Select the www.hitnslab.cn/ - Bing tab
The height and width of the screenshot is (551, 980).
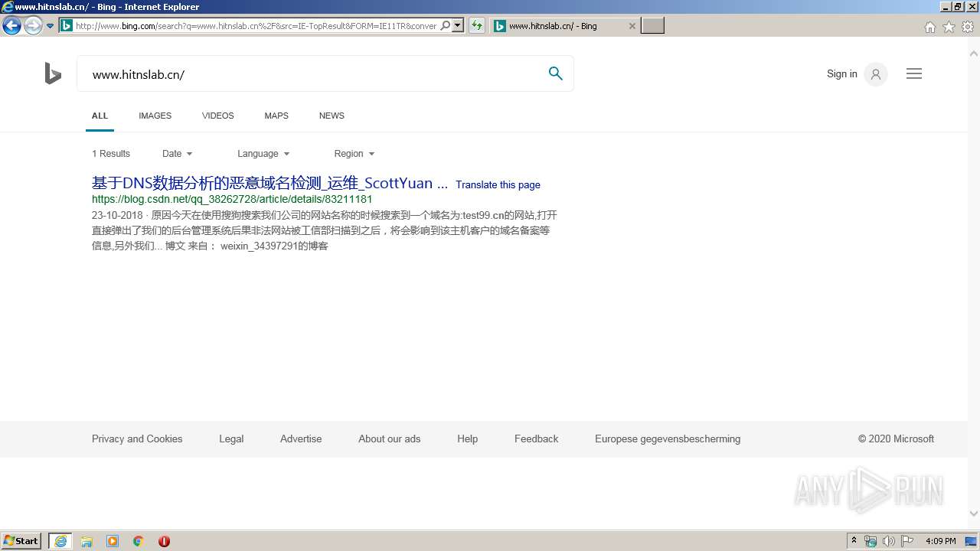pos(564,26)
